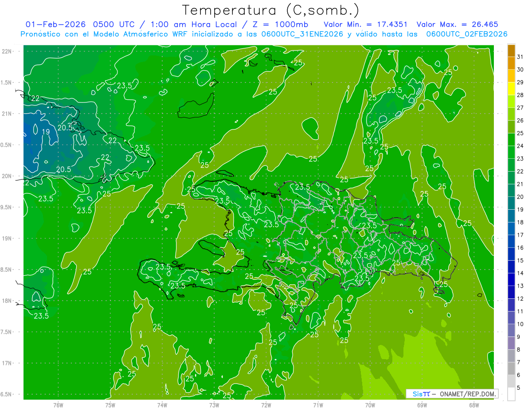
Task: Click the SisTT – ONAMET/REP.DOM. credit label
Action: (452, 394)
